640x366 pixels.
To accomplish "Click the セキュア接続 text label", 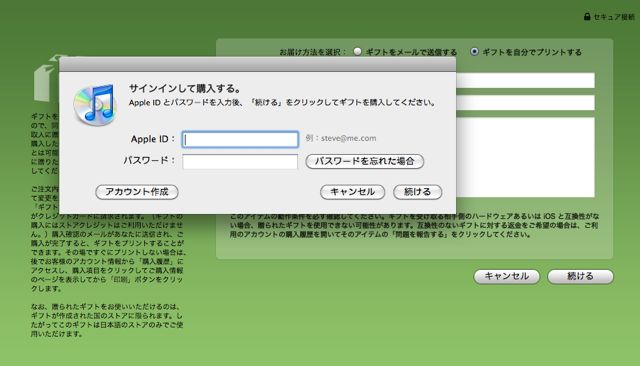I will coord(613,17).
